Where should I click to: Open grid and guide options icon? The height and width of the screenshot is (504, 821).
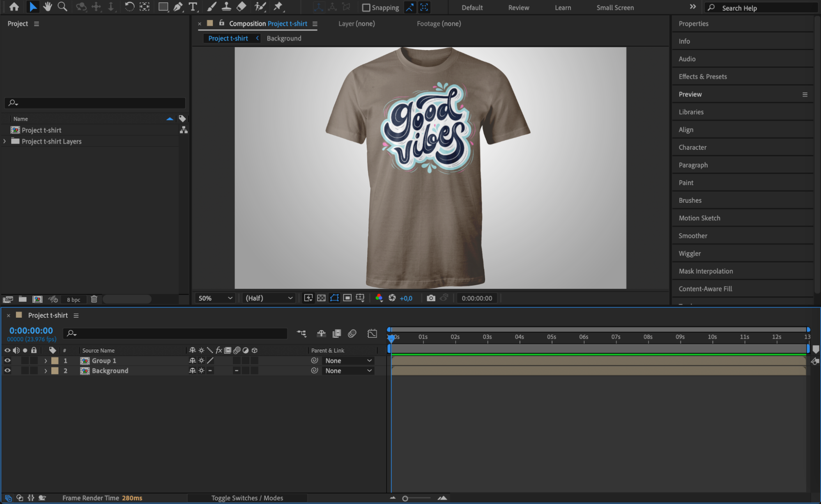[x=360, y=298]
